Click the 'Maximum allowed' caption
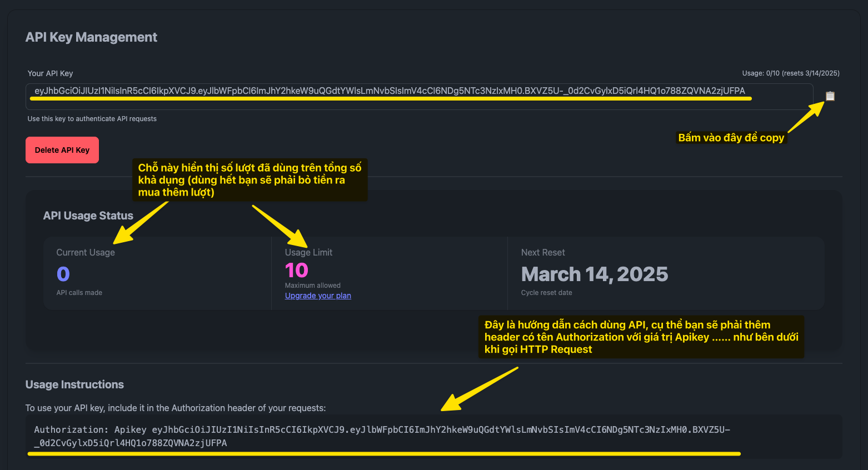The height and width of the screenshot is (470, 868). point(312,286)
